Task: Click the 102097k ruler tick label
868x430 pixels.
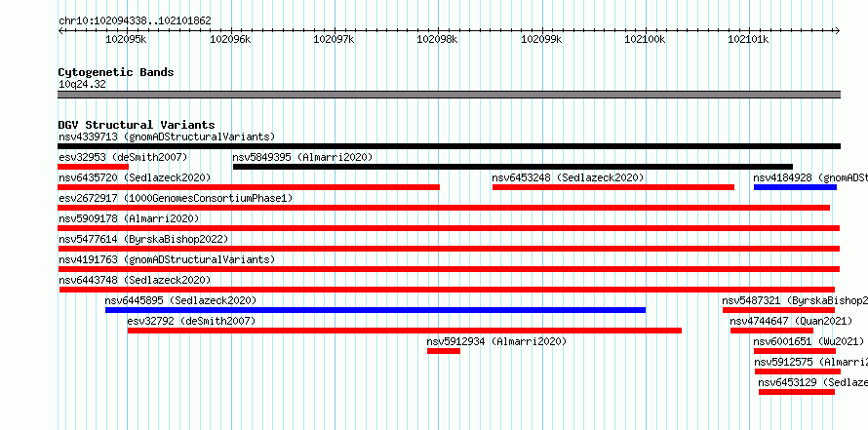Action: point(334,39)
